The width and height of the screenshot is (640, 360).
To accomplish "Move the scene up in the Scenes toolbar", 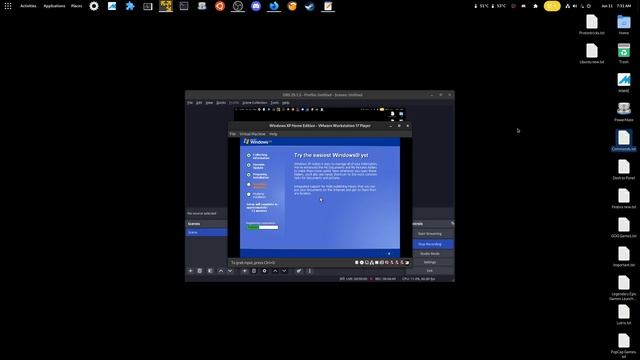I will [x=221, y=271].
